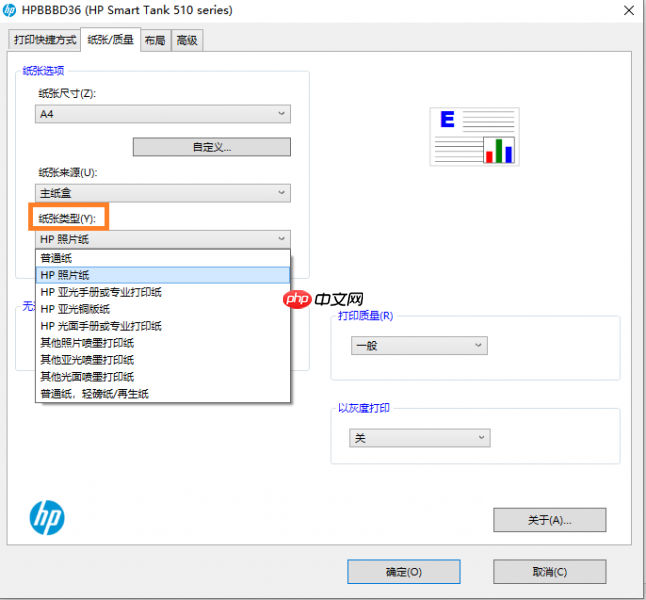Click the 纸张来源(U): label
646x600 pixels.
point(68,172)
